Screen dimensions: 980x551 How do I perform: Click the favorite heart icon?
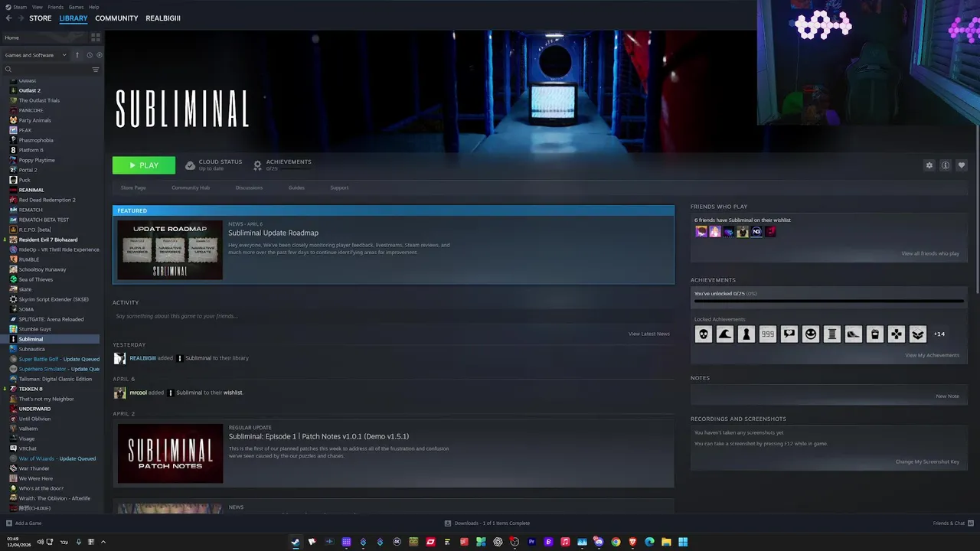[962, 165]
